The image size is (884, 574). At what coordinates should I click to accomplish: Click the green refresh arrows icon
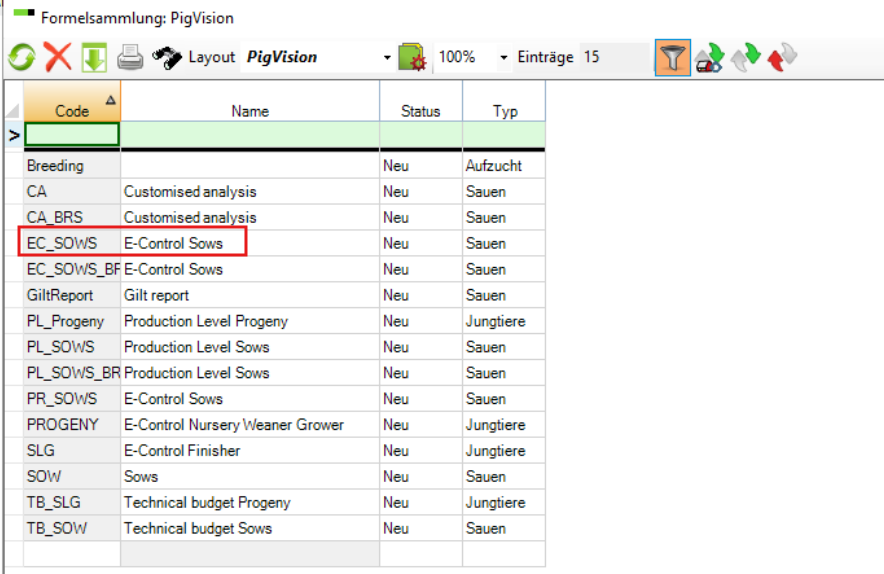tap(22, 57)
